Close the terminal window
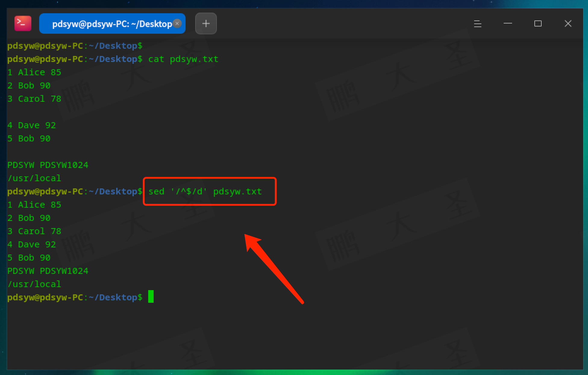The image size is (588, 375). 568,23
